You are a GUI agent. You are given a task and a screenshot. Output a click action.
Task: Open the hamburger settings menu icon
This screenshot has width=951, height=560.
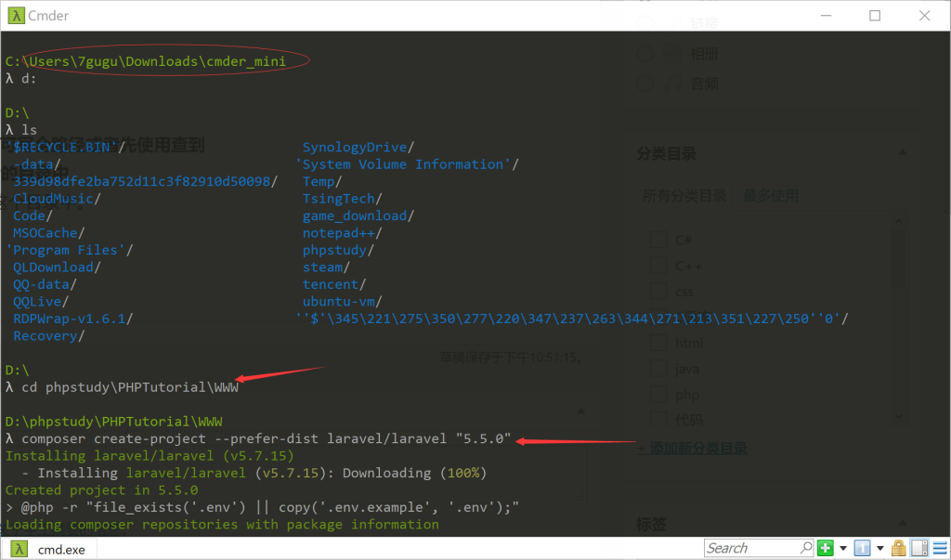938,548
